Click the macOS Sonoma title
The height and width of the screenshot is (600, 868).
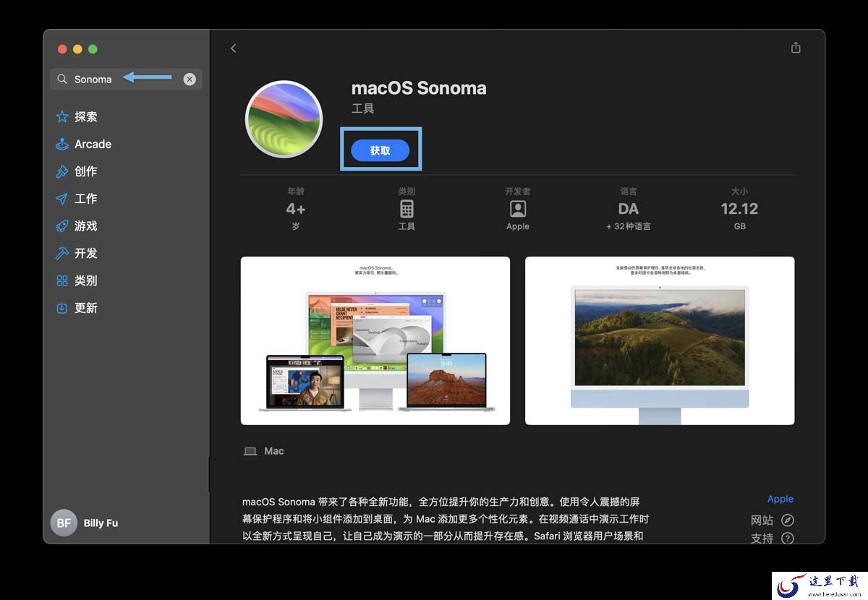coord(419,88)
